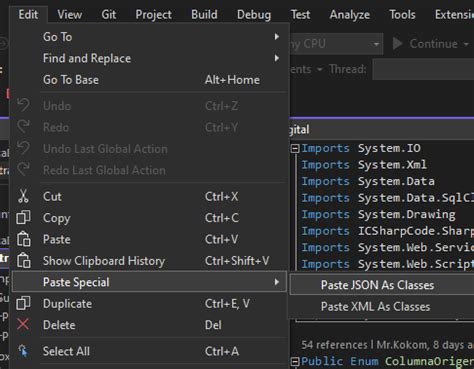The image size is (474, 369).
Task: Select Paste from the Edit menu
Action: [x=149, y=239]
